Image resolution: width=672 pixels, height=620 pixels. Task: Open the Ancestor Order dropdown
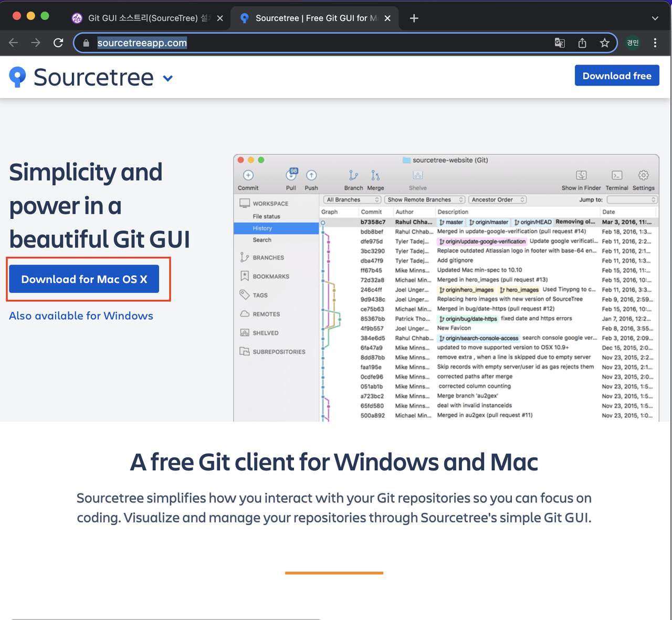pyautogui.click(x=497, y=200)
